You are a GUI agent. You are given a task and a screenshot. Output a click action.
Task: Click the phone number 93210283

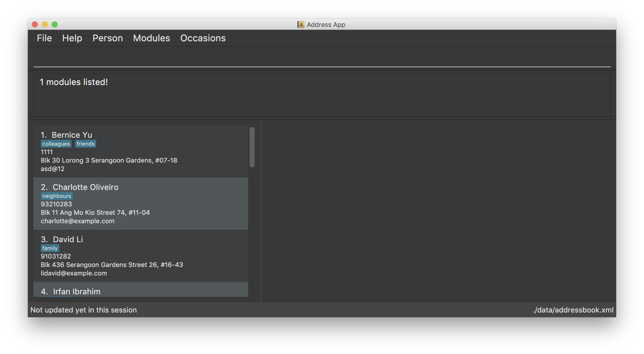point(56,204)
